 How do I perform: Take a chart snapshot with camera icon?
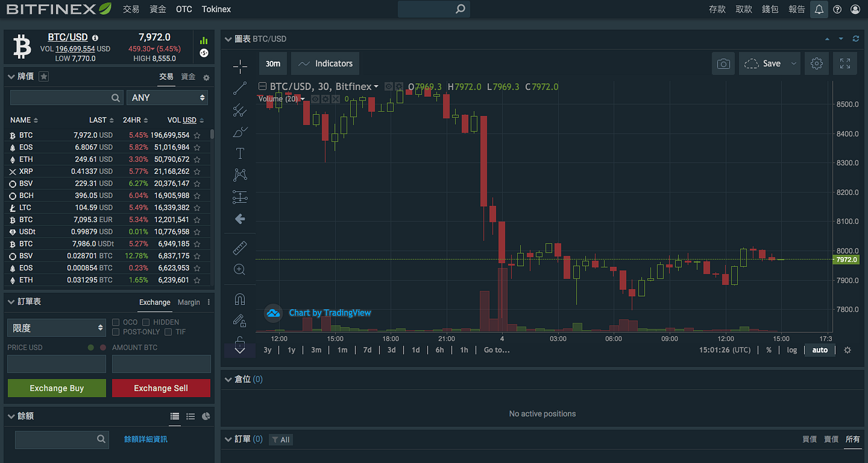point(723,63)
